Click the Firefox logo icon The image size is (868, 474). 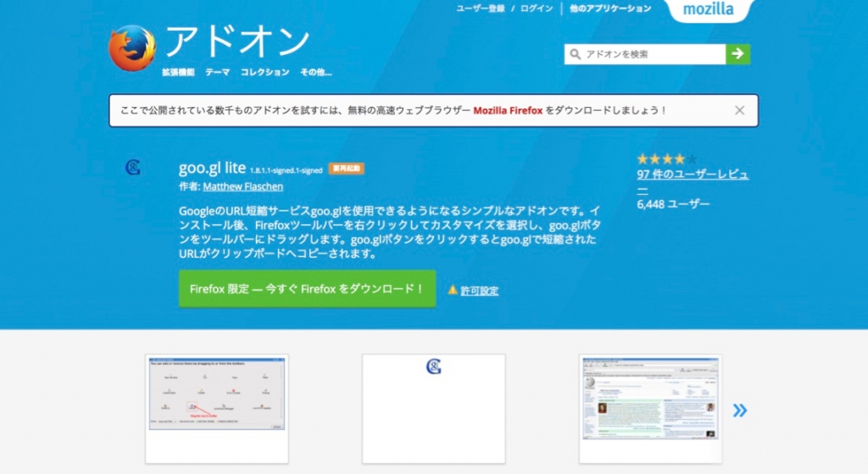(132, 48)
